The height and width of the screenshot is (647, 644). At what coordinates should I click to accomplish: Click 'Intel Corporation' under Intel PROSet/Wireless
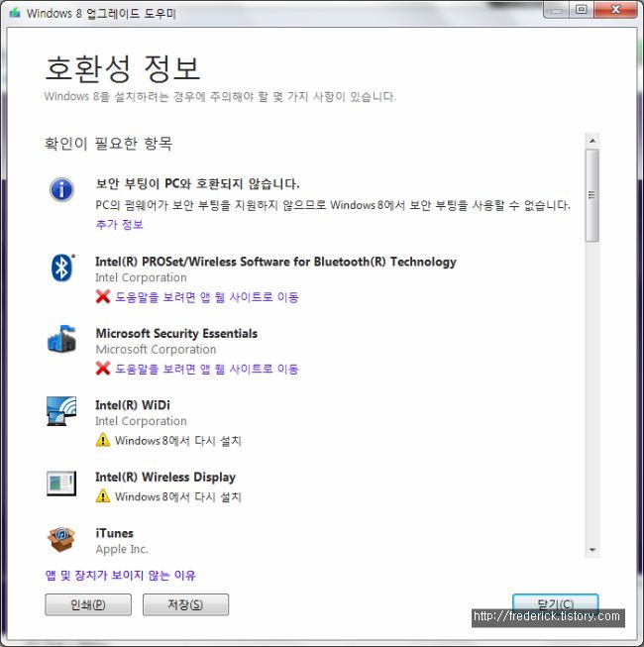[x=141, y=277]
